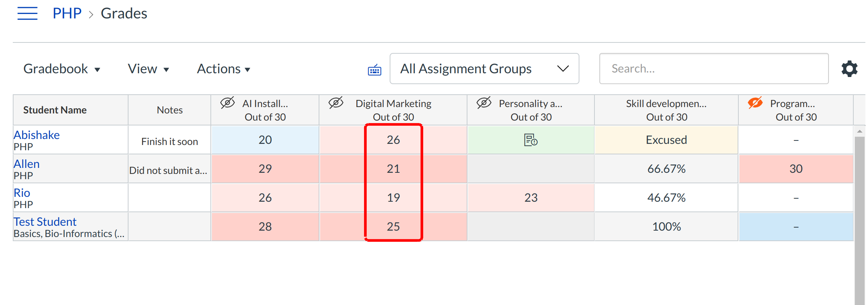Toggle eye icon on AI Install column
The width and height of the screenshot is (868, 305).
227,103
